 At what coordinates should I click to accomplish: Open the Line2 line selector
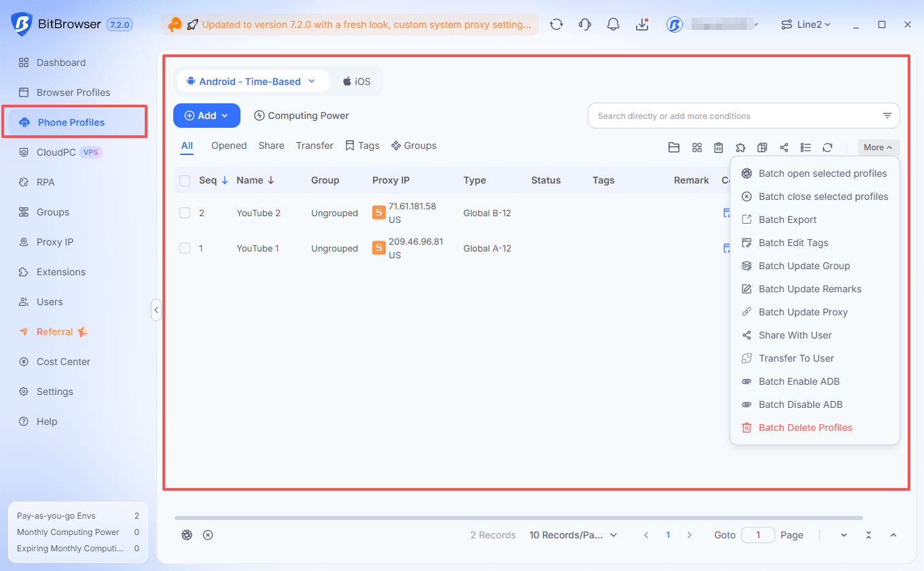click(x=806, y=24)
